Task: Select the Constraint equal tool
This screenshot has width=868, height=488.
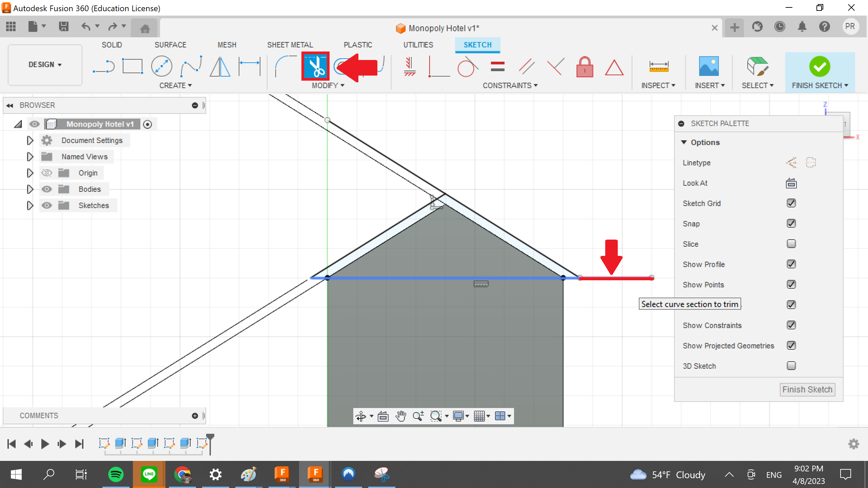Action: [498, 66]
